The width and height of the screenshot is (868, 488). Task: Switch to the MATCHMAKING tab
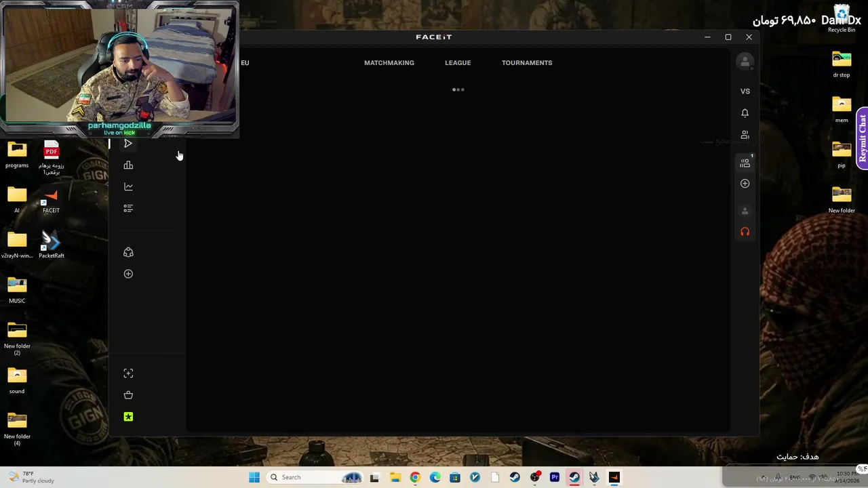[389, 63]
